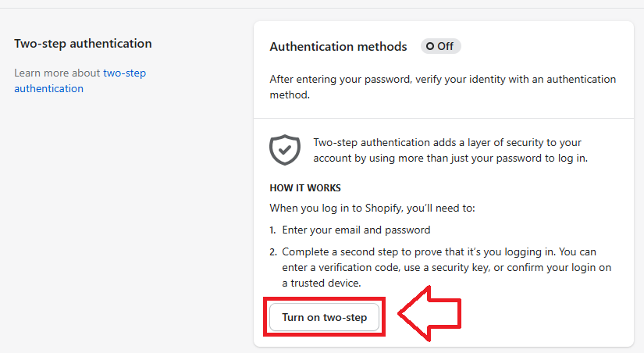
Task: Click the "Learn more about" text
Action: [x=57, y=73]
